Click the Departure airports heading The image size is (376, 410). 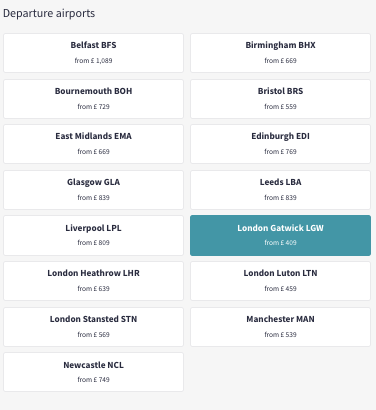[49, 13]
